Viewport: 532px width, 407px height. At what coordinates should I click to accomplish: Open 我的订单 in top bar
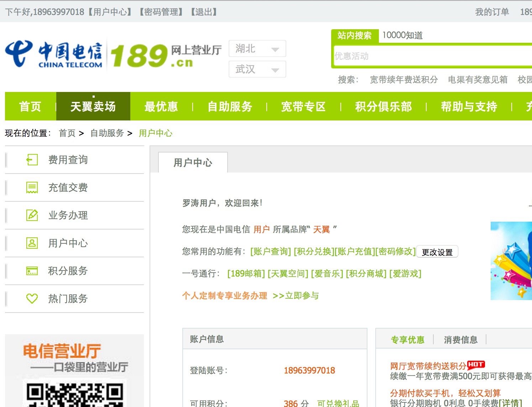point(492,12)
